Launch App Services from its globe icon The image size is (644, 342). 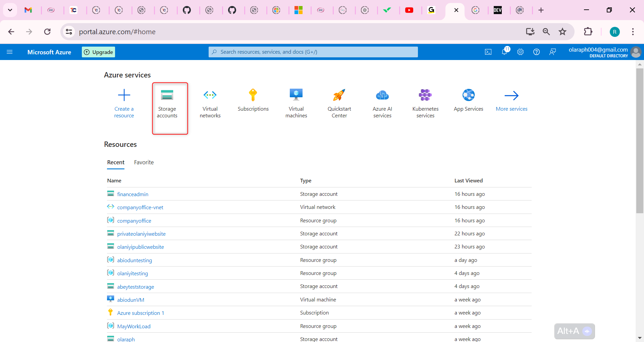click(x=468, y=95)
